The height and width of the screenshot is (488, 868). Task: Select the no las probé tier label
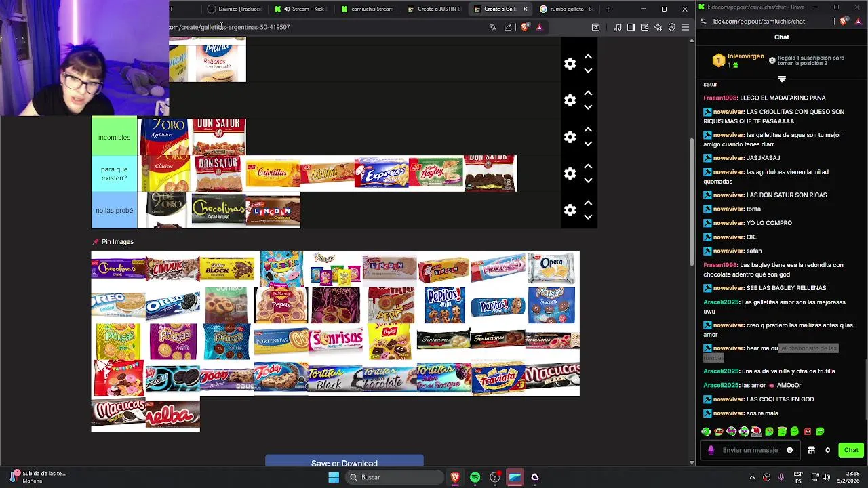click(x=114, y=210)
